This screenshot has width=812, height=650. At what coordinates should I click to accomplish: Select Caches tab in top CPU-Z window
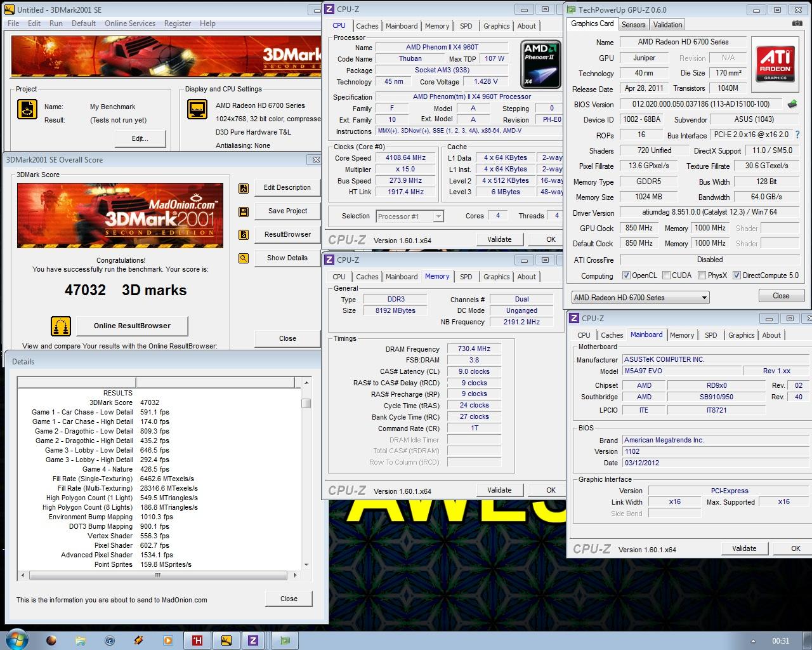(x=367, y=26)
